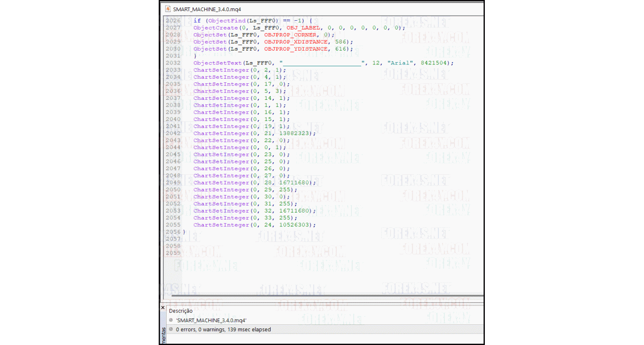Image resolution: width=644 pixels, height=345 pixels.
Task: Click the closing brace on line 2056
Action: pyautogui.click(x=184, y=232)
